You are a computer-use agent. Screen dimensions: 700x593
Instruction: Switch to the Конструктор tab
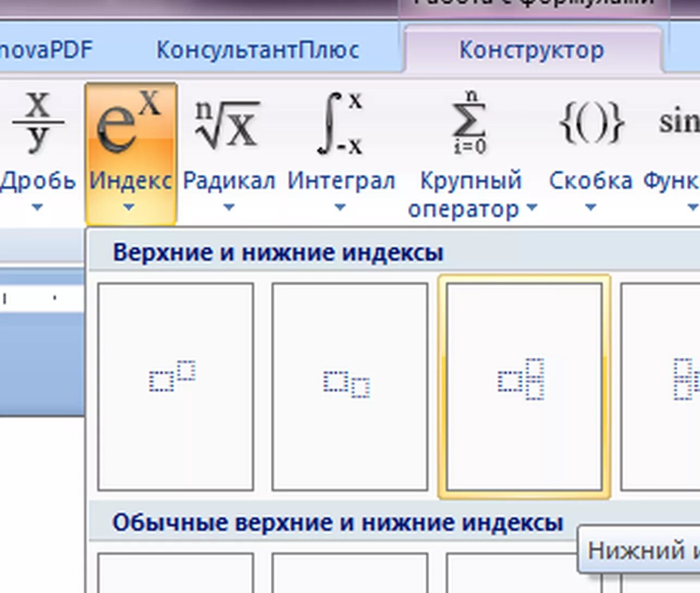coord(532,50)
